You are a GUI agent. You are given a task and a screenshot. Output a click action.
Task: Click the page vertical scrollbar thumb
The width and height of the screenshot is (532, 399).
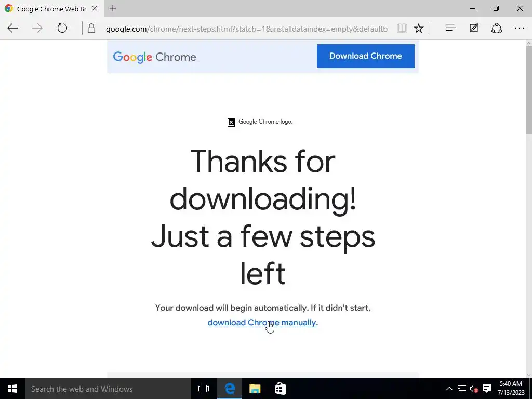point(528,90)
